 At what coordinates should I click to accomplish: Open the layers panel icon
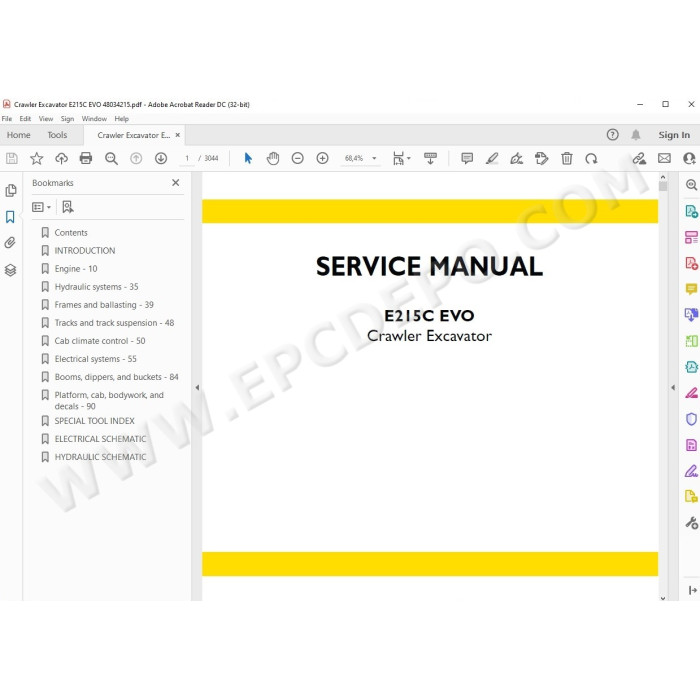10,270
